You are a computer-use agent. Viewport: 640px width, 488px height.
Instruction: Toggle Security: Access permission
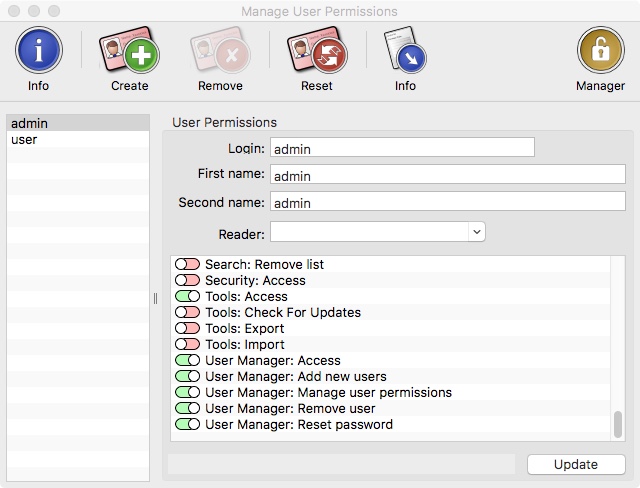point(187,280)
